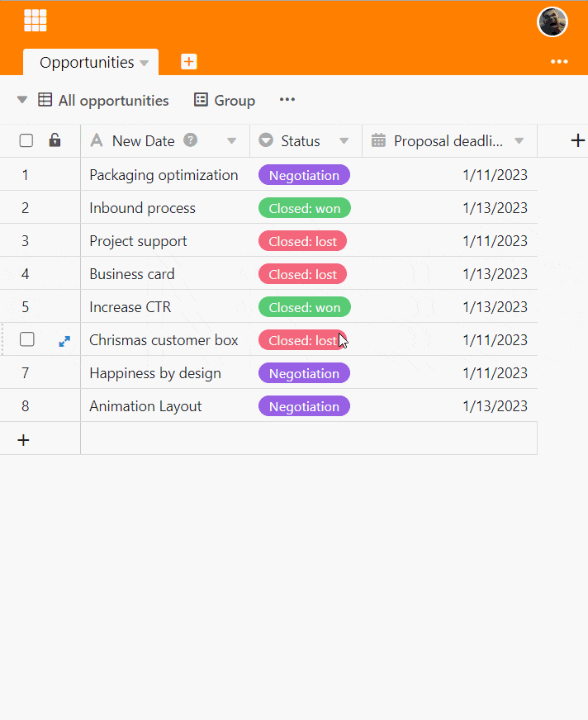
Task: Expand the views list triangle beside All opportunities
Action: click(22, 101)
